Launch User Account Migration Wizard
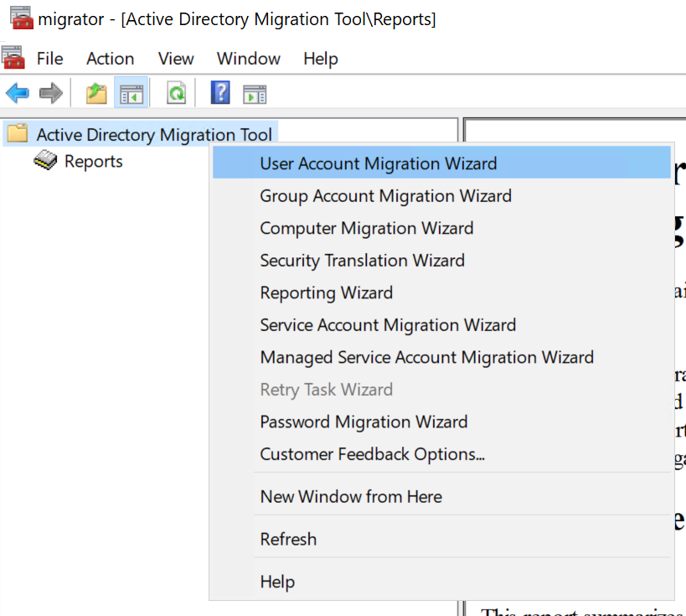Viewport: 686px width, 616px height. pyautogui.click(x=441, y=163)
